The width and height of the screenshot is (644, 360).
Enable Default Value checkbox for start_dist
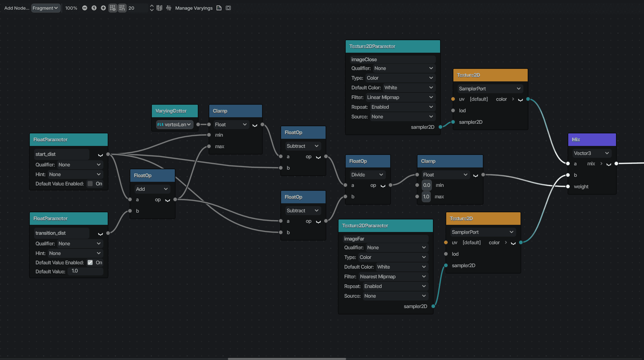pyautogui.click(x=90, y=184)
